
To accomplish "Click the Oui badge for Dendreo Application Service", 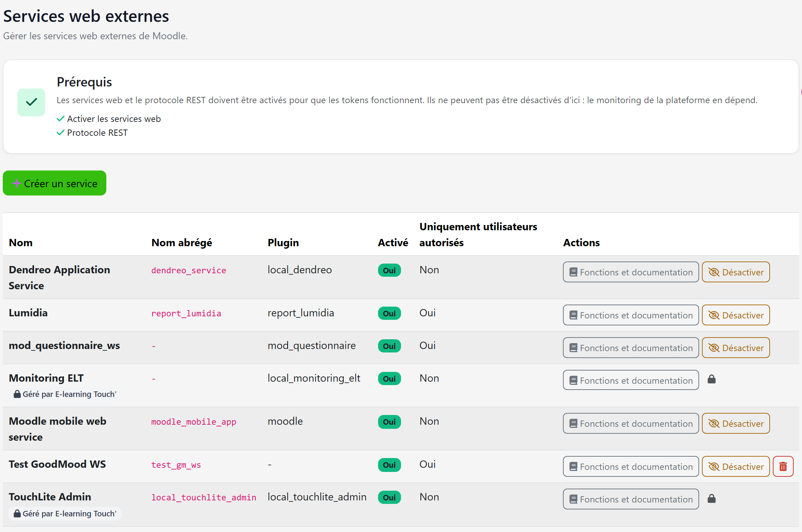I will [389, 270].
